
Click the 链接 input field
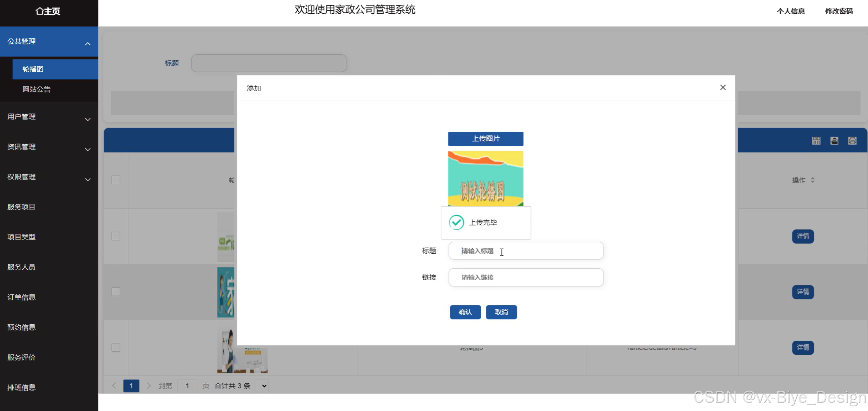pos(526,277)
